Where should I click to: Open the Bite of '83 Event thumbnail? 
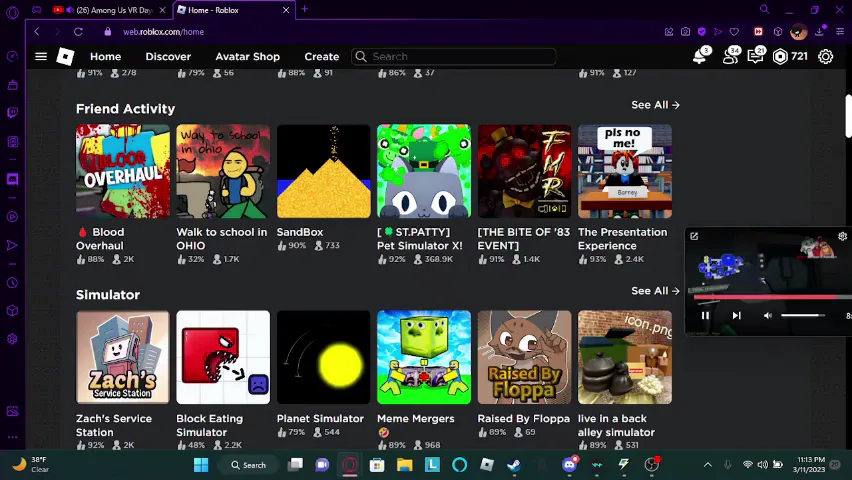(524, 171)
